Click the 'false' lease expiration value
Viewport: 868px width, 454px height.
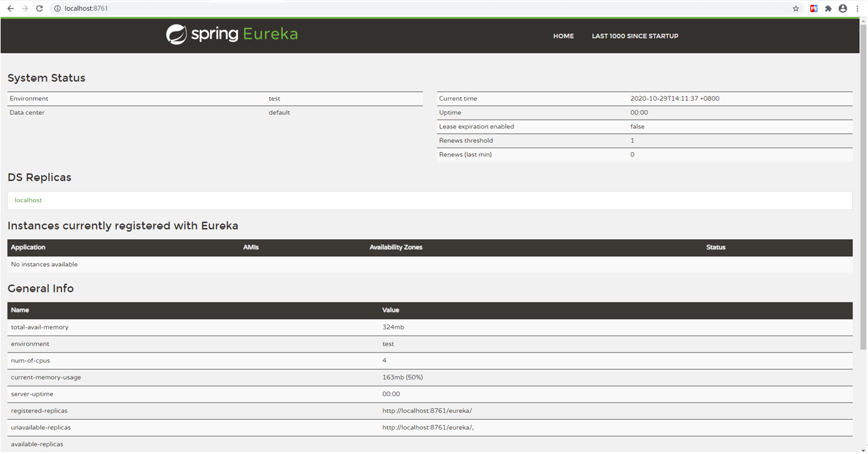(637, 126)
